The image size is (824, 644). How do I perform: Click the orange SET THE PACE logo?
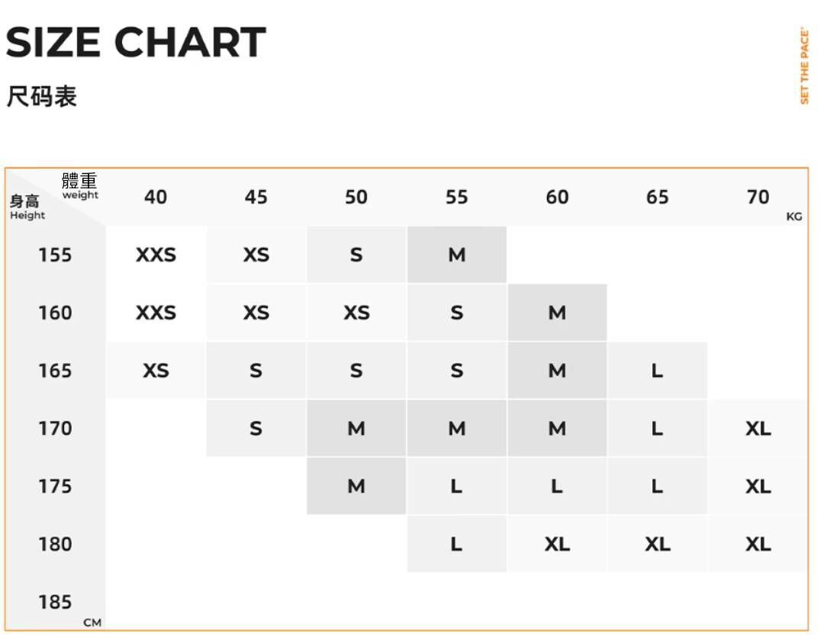[x=804, y=66]
